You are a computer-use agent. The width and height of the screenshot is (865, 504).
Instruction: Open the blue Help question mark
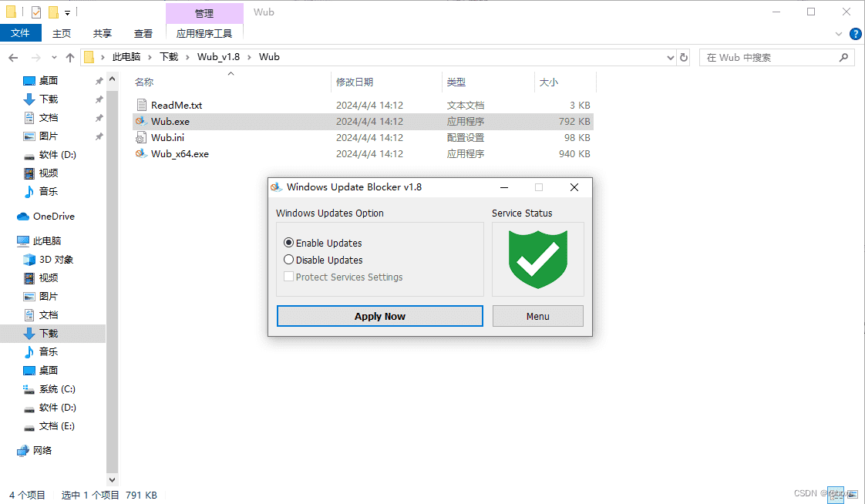(x=856, y=34)
